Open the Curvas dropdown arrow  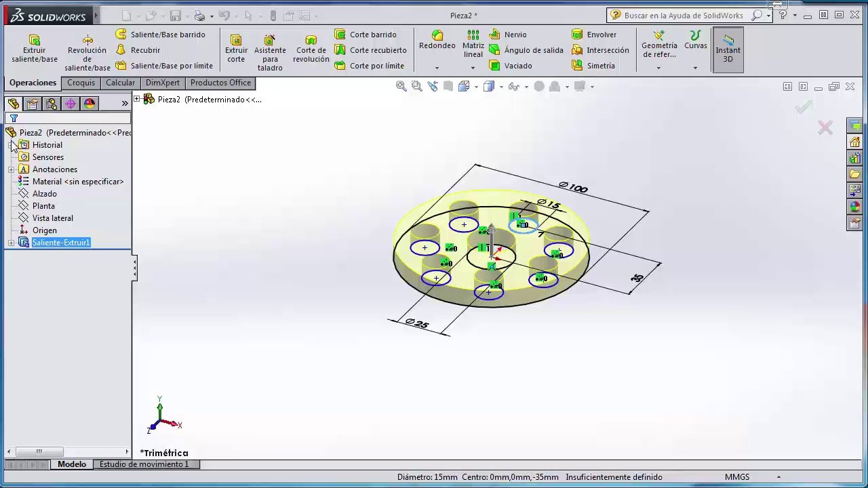pyautogui.click(x=695, y=68)
